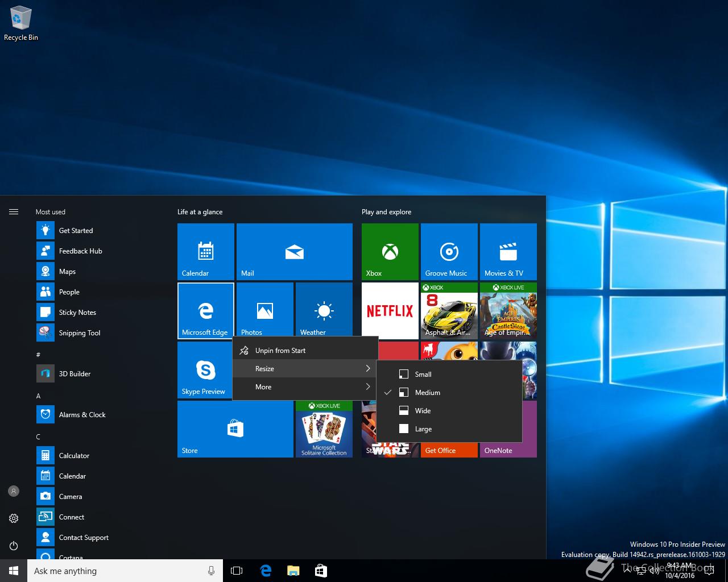728x582 pixels.
Task: Click the Netflix tile
Action: click(390, 310)
